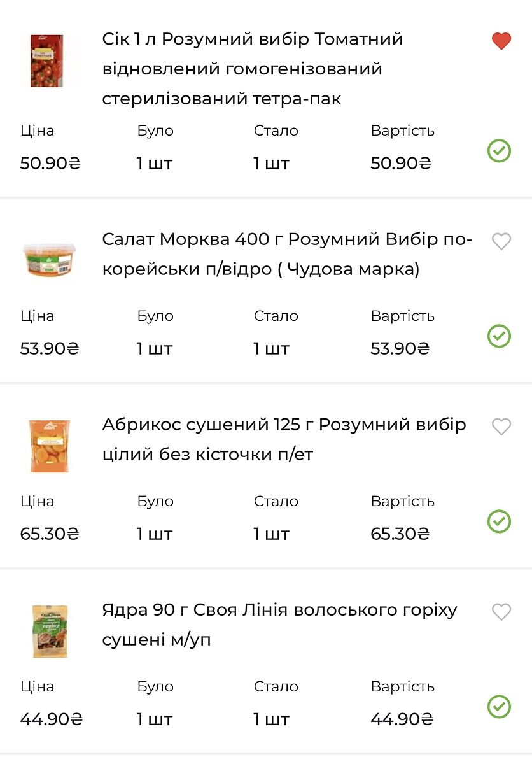Open tomato juice product thumbnail
The image size is (532, 764).
click(47, 61)
